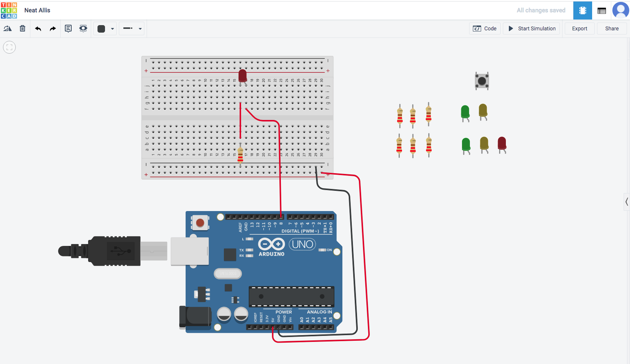
Task: Select the Arduino DC power jack
Action: tap(195, 318)
